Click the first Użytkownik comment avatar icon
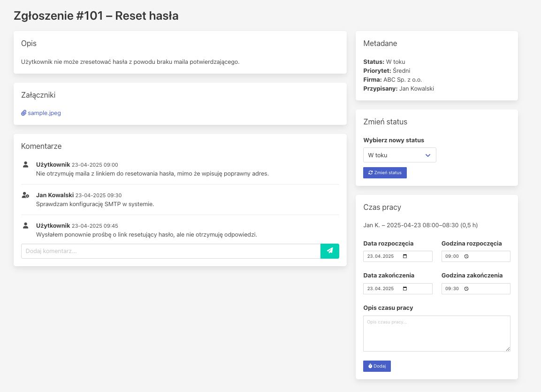Screen dimensions: 541x392 [26, 165]
